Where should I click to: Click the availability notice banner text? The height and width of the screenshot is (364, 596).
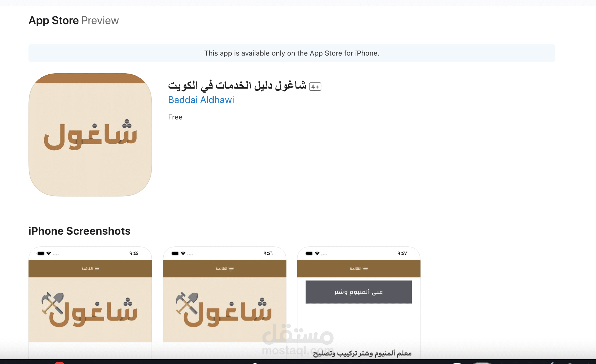click(292, 53)
